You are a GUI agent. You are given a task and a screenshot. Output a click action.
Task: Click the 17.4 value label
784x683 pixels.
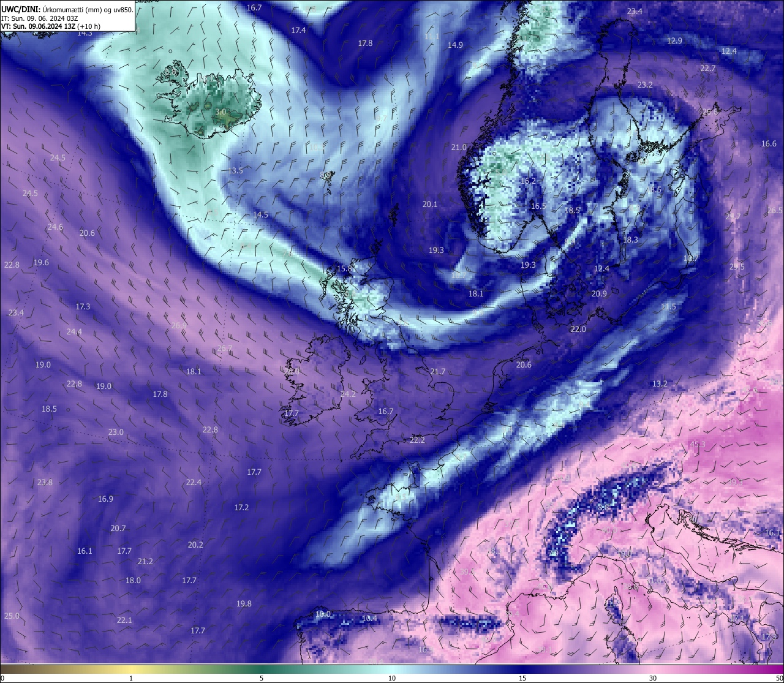click(298, 30)
